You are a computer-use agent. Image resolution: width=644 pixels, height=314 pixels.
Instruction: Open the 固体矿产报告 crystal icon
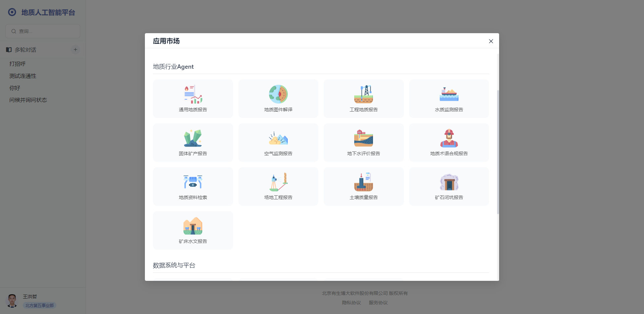point(193,138)
